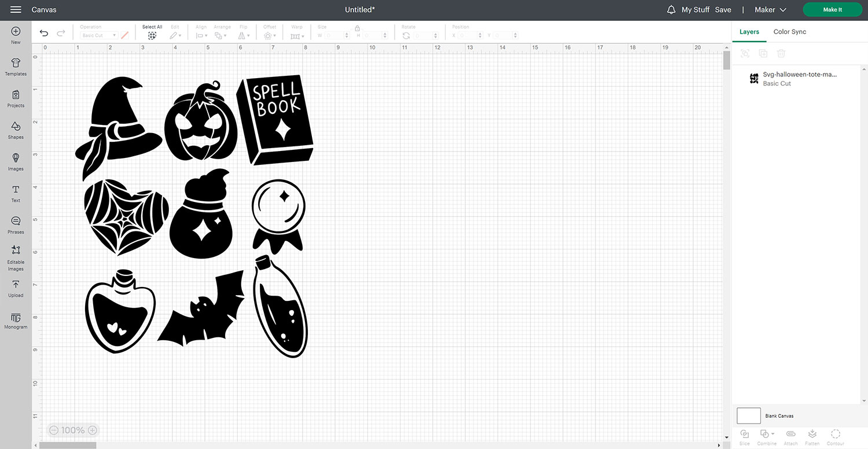Image resolution: width=868 pixels, height=449 pixels.
Task: Click the Save link
Action: pyautogui.click(x=723, y=10)
